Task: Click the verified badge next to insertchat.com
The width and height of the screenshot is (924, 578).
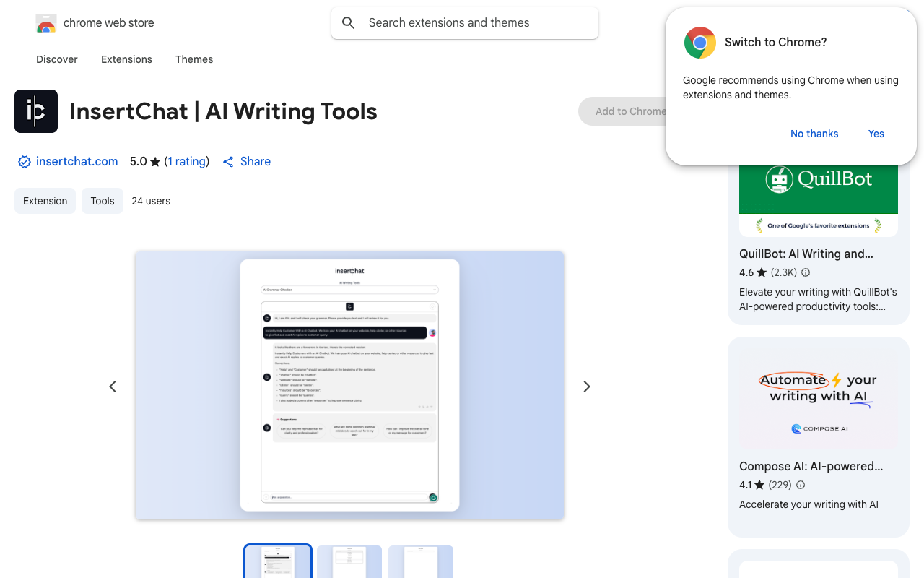Action: (x=25, y=162)
